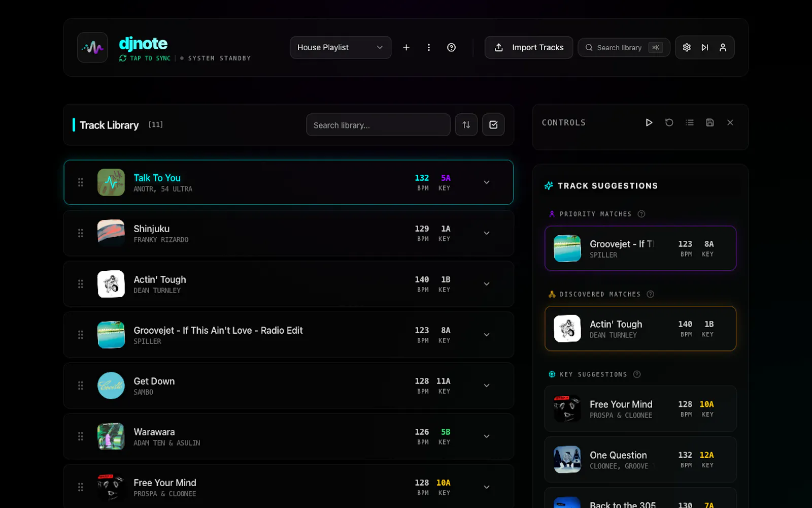Click Tap to Sync link
Viewport: 812px width, 508px height.
coord(145,58)
